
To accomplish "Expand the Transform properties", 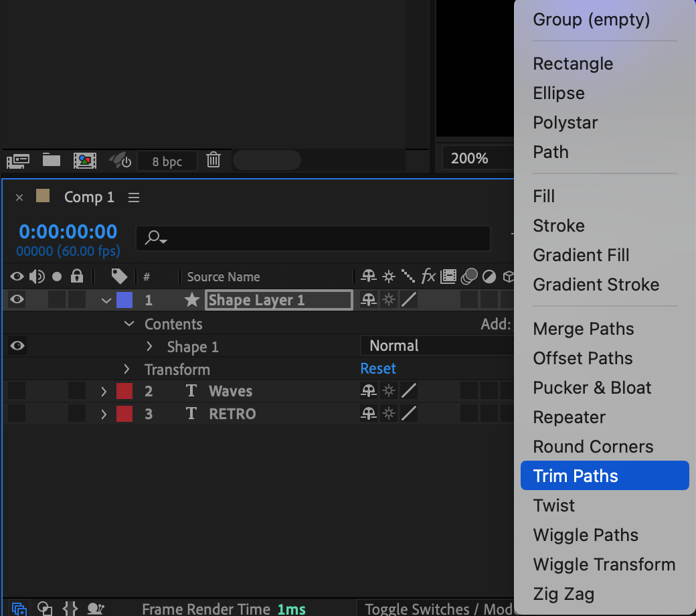I will [x=126, y=370].
